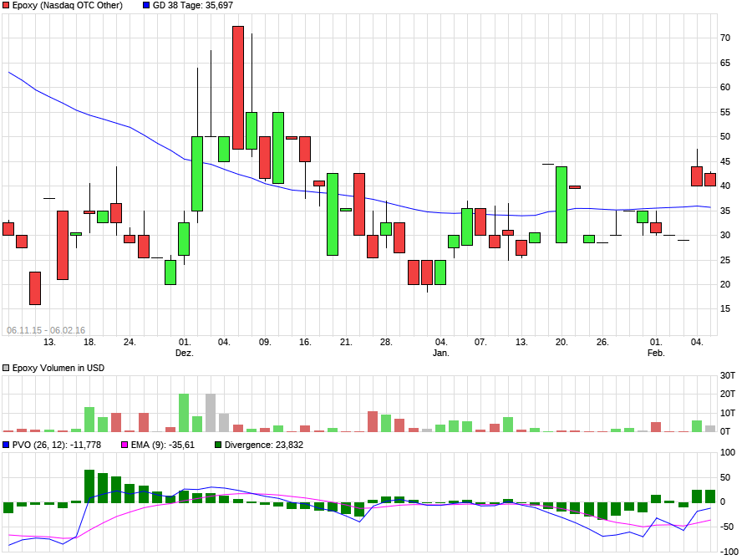Click the '24.' date axis label
752x560 pixels.
pyautogui.click(x=130, y=342)
